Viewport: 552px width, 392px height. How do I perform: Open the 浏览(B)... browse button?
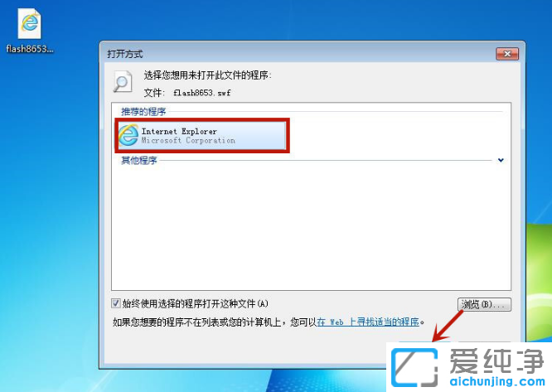point(484,304)
